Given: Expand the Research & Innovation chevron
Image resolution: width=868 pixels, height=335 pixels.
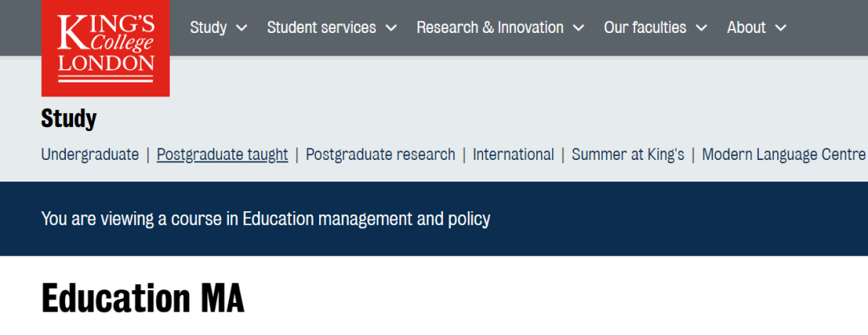Looking at the screenshot, I should pos(579,28).
